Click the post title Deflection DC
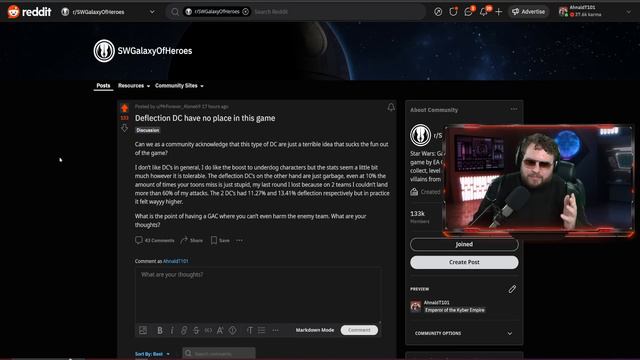This screenshot has width=640, height=360. point(205,118)
